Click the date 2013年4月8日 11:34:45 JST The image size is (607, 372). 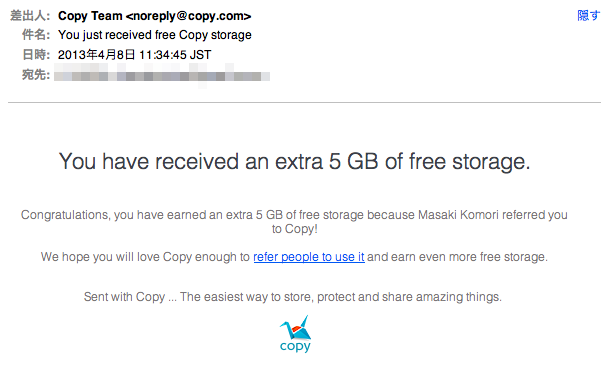(135, 55)
